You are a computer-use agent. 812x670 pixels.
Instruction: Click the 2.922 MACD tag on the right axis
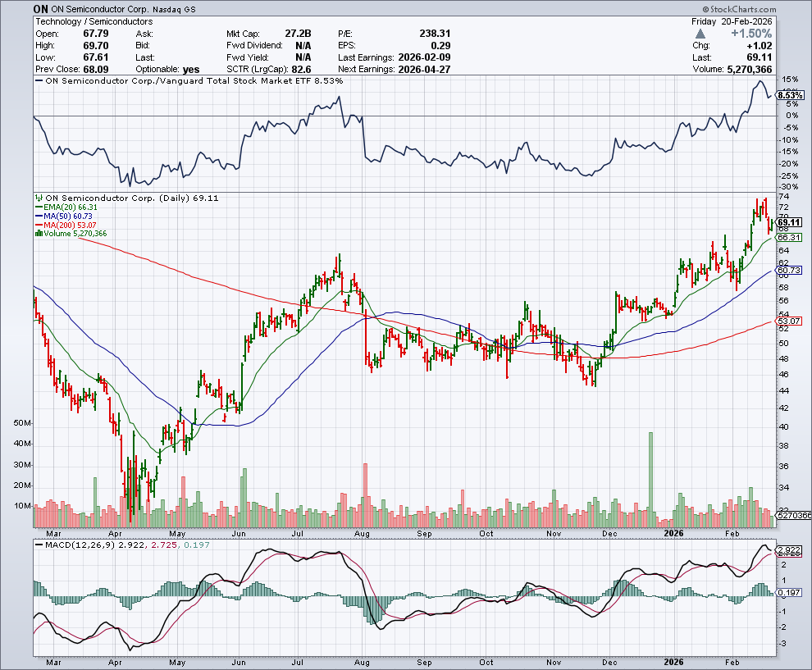tap(790, 550)
